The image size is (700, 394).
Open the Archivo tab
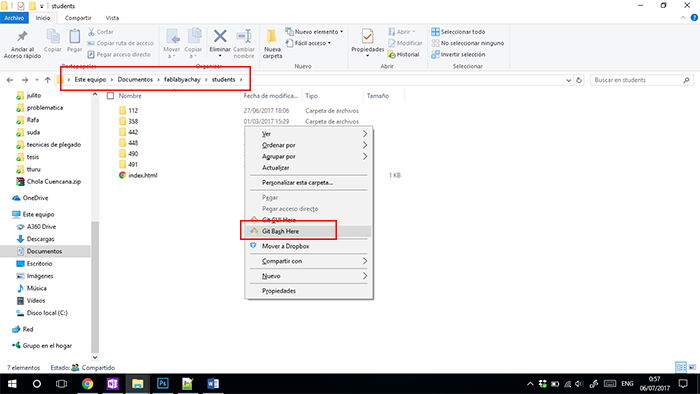coord(14,18)
